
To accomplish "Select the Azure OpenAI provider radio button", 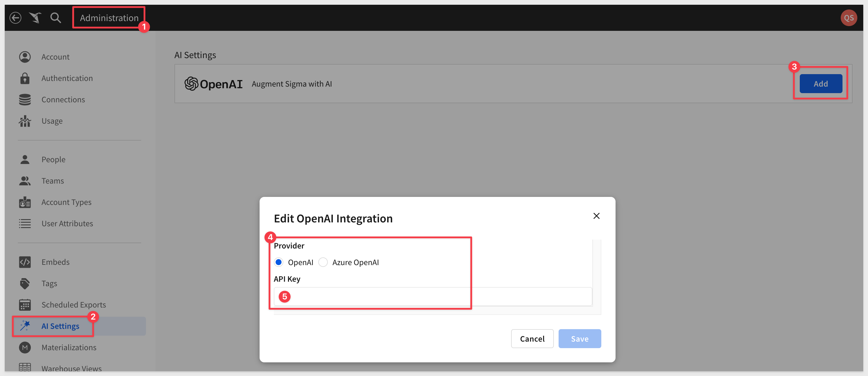I will coord(323,262).
